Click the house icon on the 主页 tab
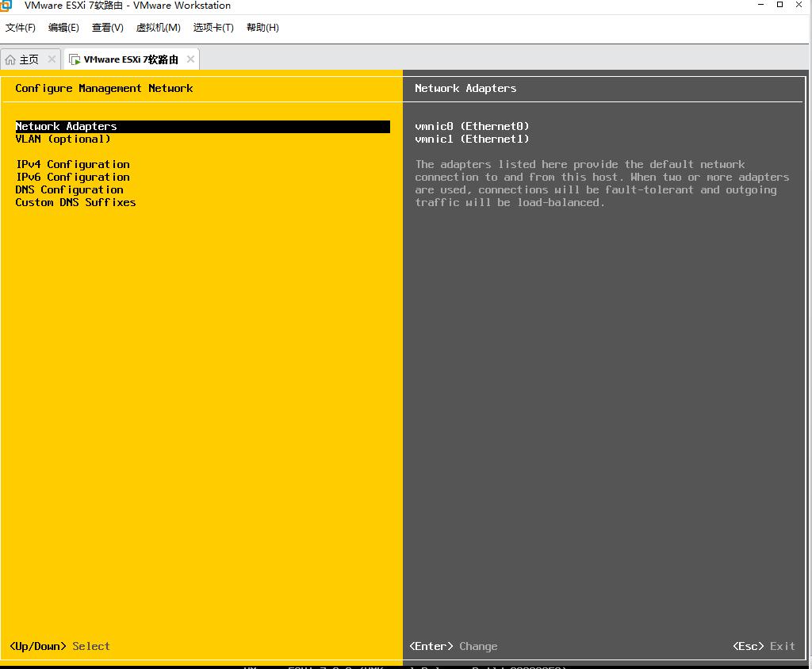Image resolution: width=812 pixels, height=669 pixels. tap(10, 59)
